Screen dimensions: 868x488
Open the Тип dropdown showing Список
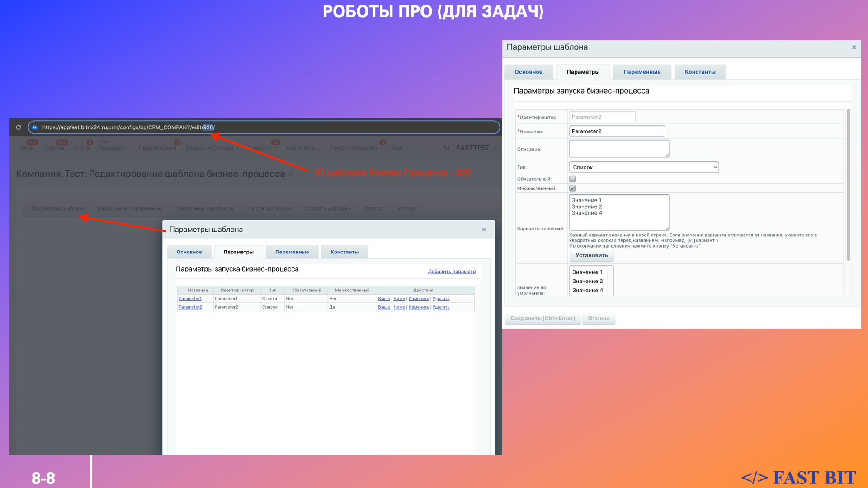coord(643,167)
